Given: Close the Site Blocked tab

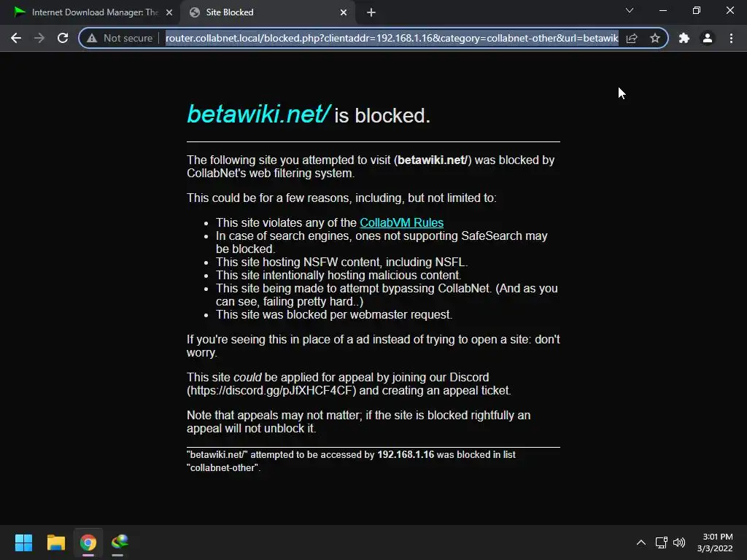Looking at the screenshot, I should pos(344,12).
